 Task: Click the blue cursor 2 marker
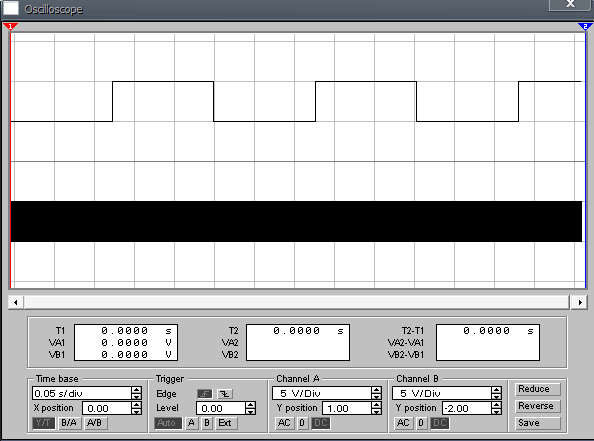coord(585,27)
